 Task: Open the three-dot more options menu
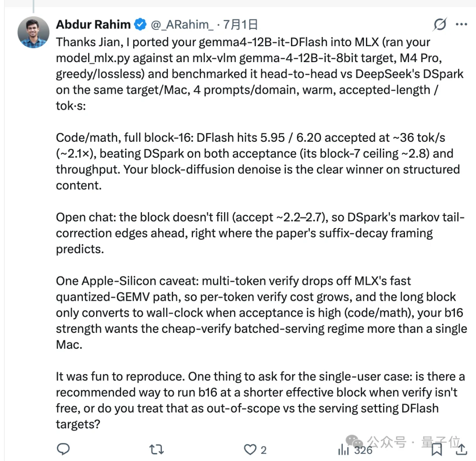(x=461, y=25)
